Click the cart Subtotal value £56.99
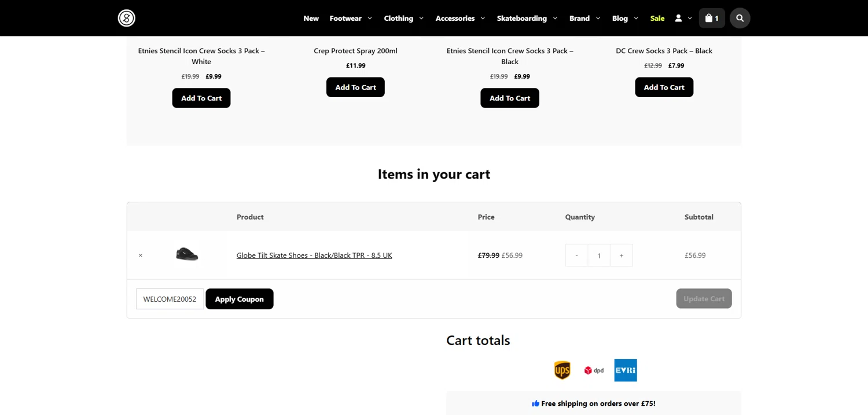 point(695,255)
